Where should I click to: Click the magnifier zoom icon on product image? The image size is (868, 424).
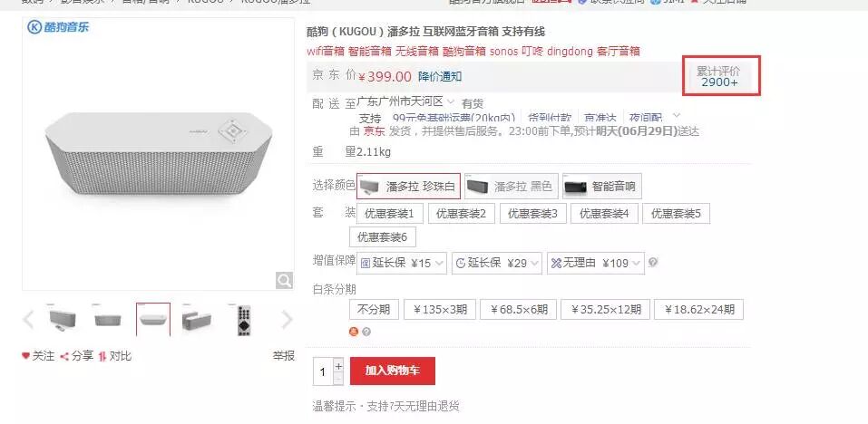284,280
